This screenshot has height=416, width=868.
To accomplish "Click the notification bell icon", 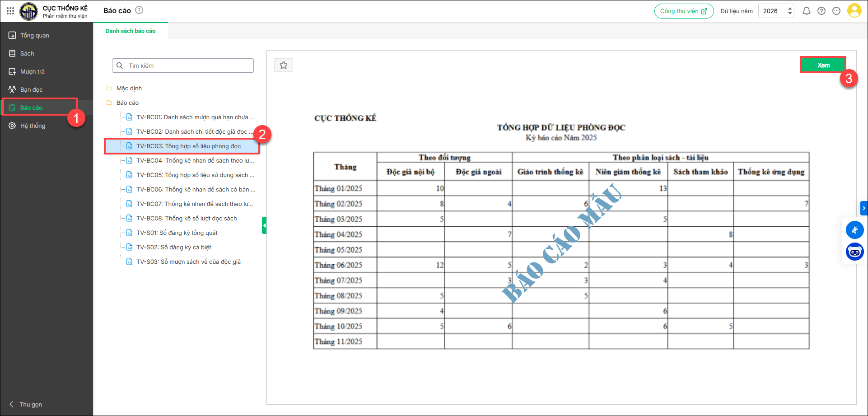I will coord(806,11).
